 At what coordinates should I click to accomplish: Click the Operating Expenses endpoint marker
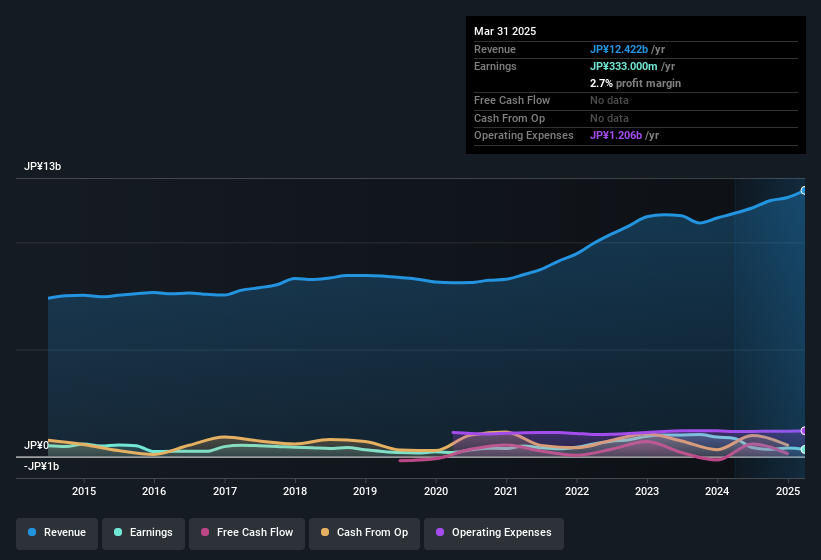(804, 431)
